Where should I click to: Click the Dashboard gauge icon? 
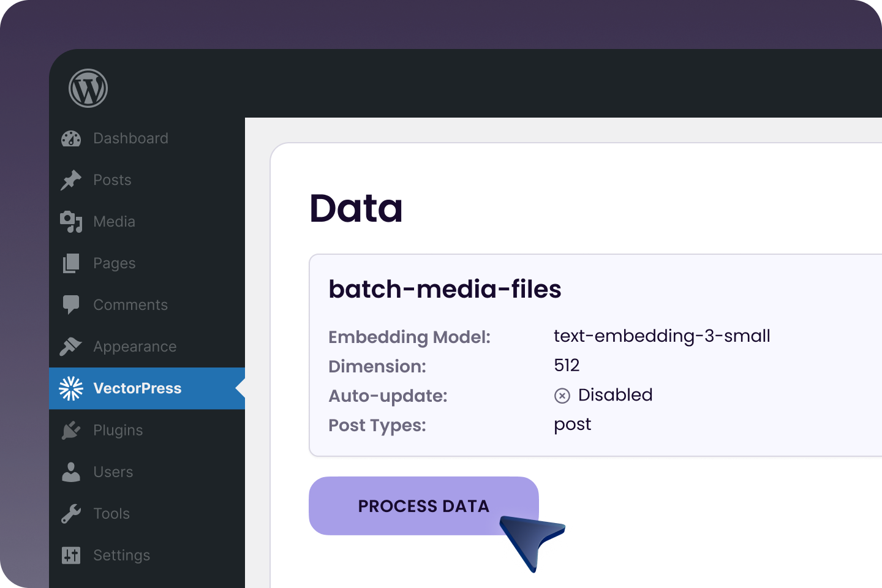point(71,138)
